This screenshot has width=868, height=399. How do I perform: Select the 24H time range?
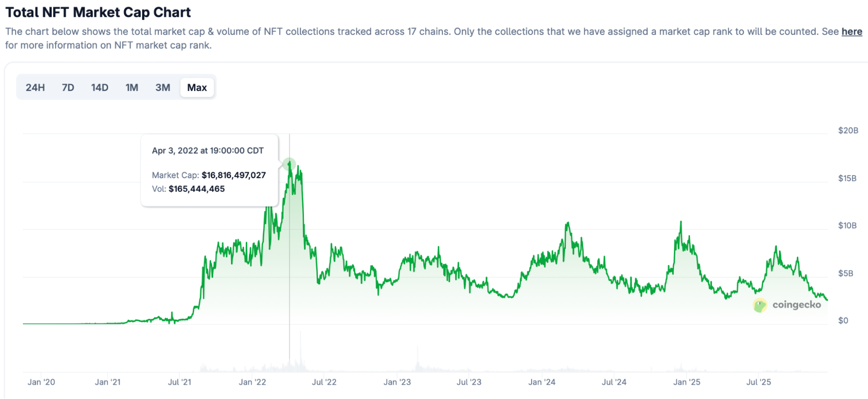[35, 87]
